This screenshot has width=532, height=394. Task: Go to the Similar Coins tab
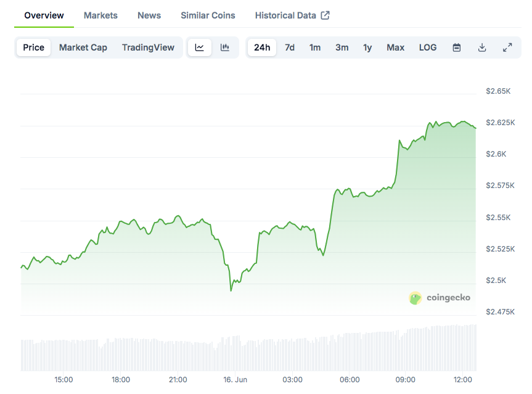[208, 15]
